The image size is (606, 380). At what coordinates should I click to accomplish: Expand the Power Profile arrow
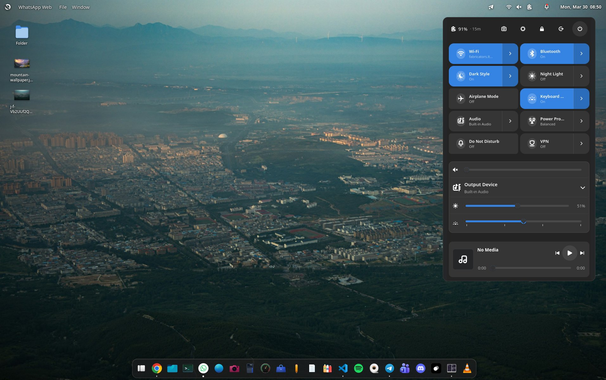[x=581, y=121]
